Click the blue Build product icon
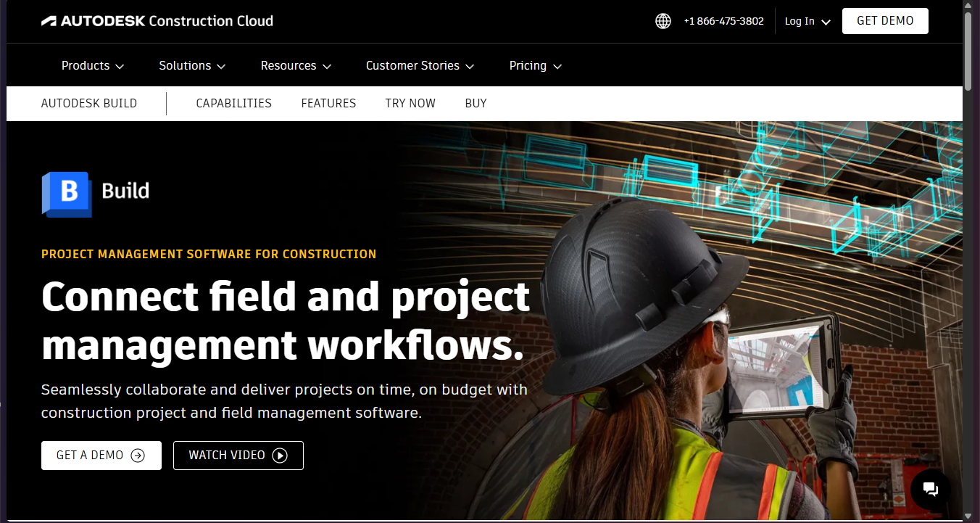 tap(67, 194)
